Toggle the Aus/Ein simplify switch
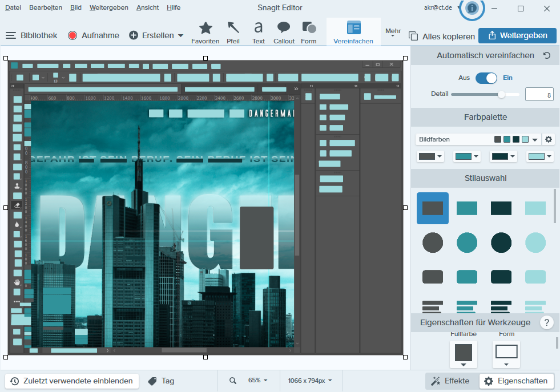 (x=486, y=78)
